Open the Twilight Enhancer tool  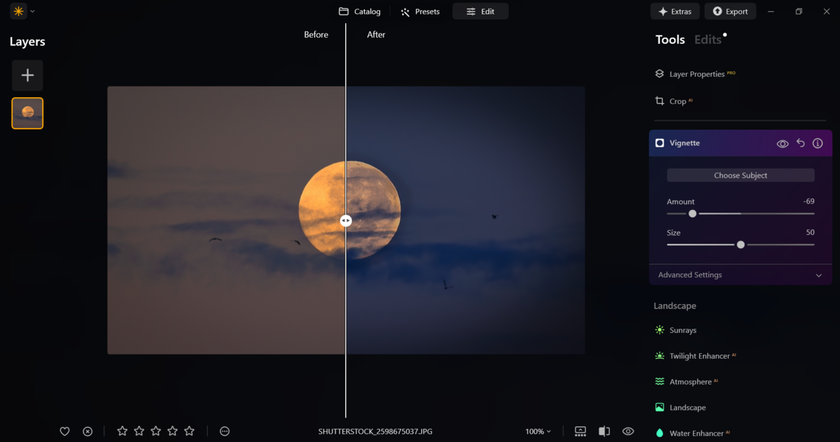pos(695,356)
